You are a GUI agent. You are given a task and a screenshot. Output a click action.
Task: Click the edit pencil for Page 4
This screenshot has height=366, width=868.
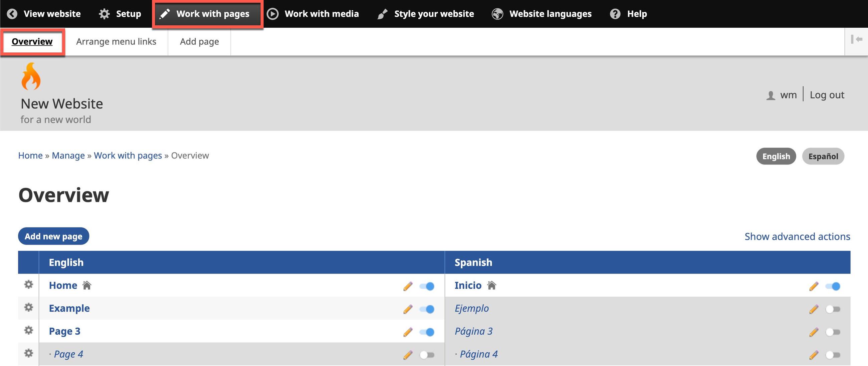408,355
